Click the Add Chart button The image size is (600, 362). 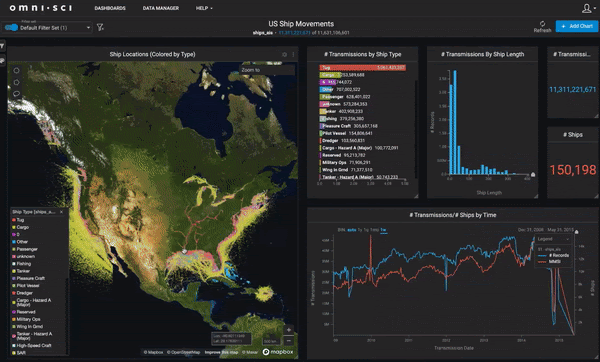[577, 26]
